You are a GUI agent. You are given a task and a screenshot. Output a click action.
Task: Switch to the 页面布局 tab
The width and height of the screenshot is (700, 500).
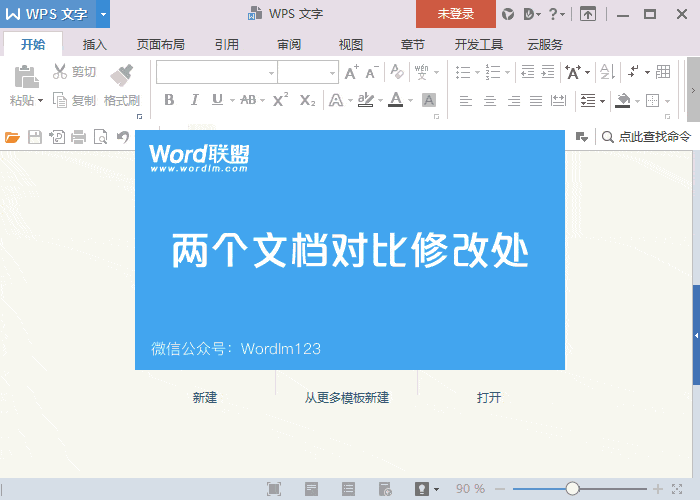[160, 45]
